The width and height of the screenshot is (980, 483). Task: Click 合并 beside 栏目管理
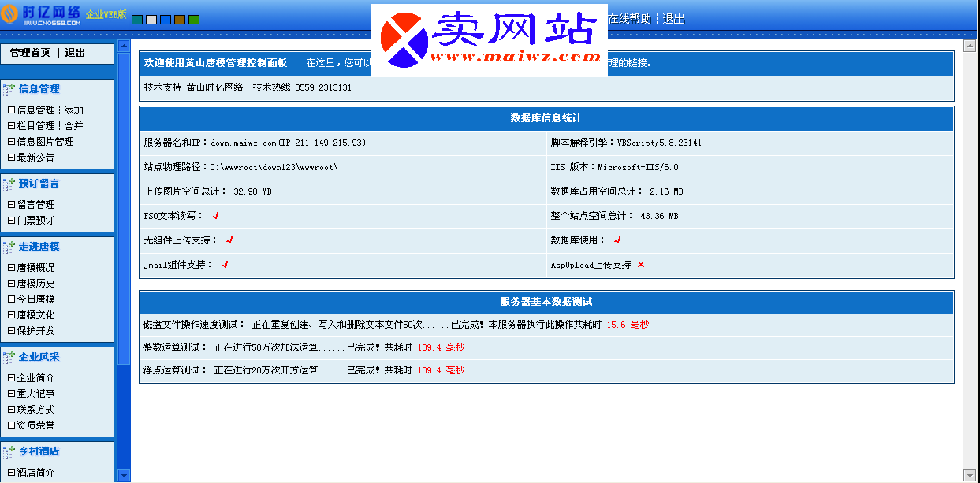pyautogui.click(x=74, y=126)
